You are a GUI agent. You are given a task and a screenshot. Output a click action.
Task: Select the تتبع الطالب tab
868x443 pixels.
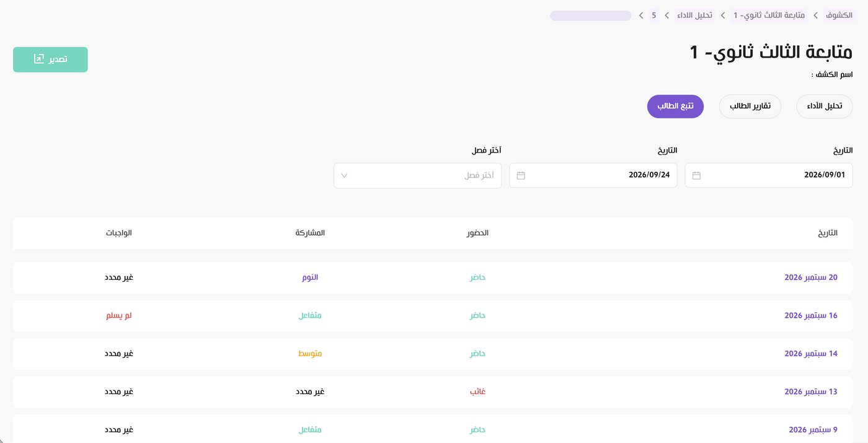click(676, 106)
